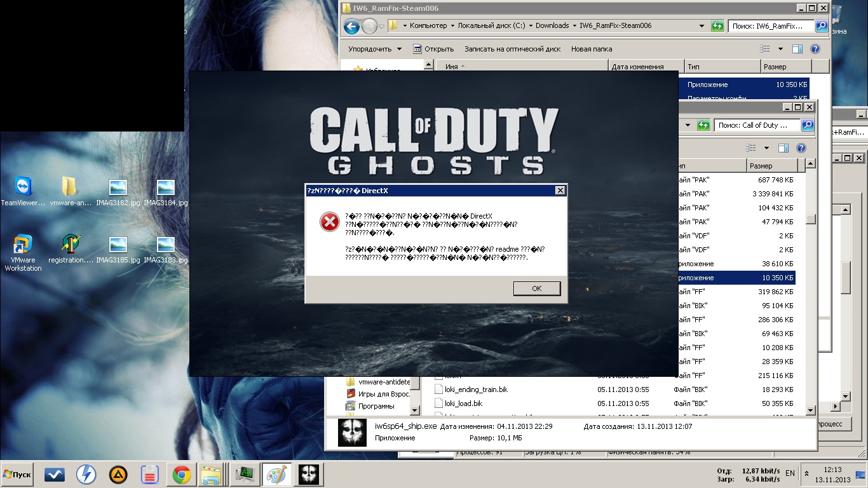Click Компьютер in the address breadcrumb

[x=428, y=26]
